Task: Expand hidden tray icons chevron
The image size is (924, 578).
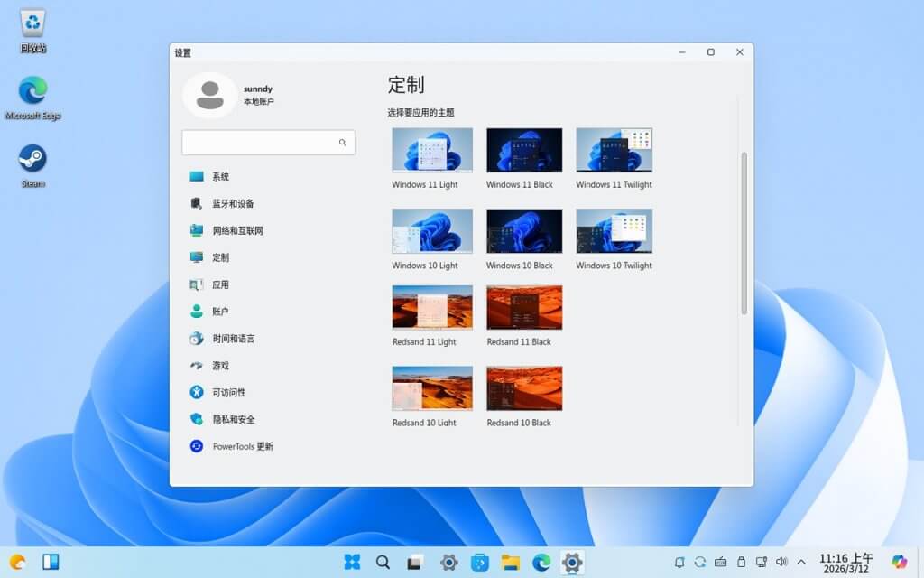Action: point(801,563)
